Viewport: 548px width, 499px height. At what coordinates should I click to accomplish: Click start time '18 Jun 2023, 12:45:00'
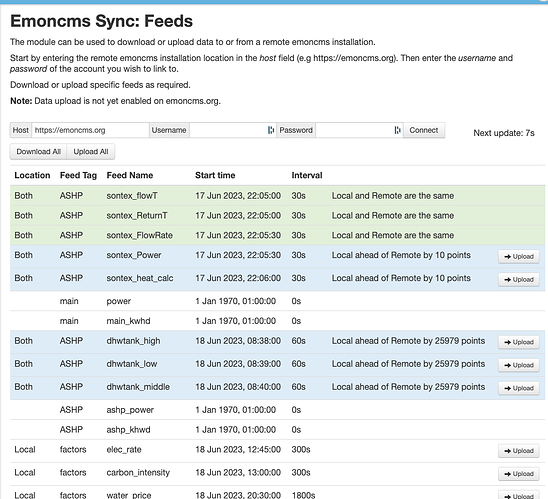pyautogui.click(x=238, y=449)
